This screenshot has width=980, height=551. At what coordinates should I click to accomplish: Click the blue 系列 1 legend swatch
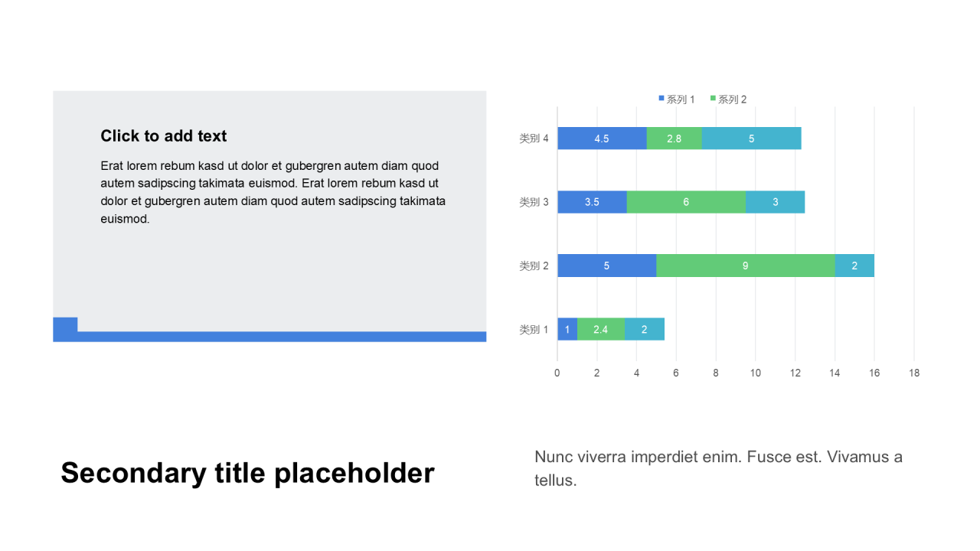click(661, 99)
